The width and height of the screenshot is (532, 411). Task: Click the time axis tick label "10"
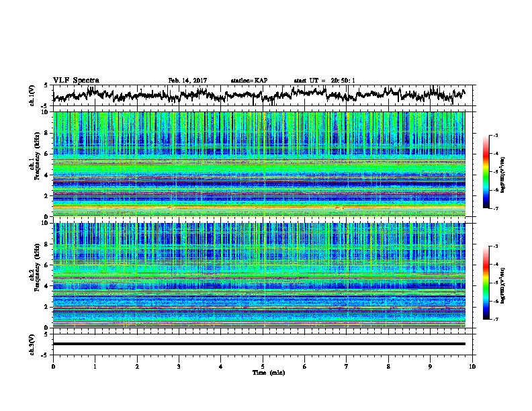tap(472, 367)
